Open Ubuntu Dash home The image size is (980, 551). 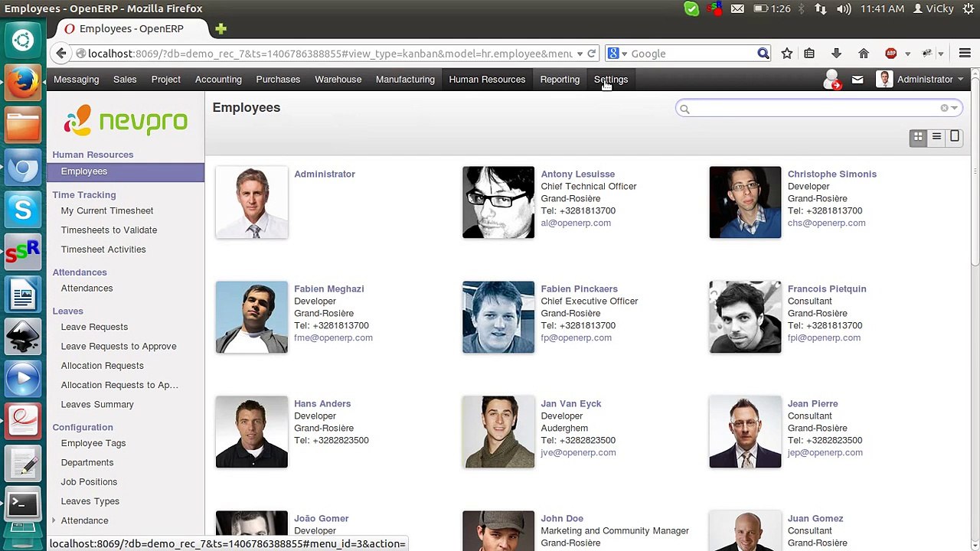coord(23,40)
